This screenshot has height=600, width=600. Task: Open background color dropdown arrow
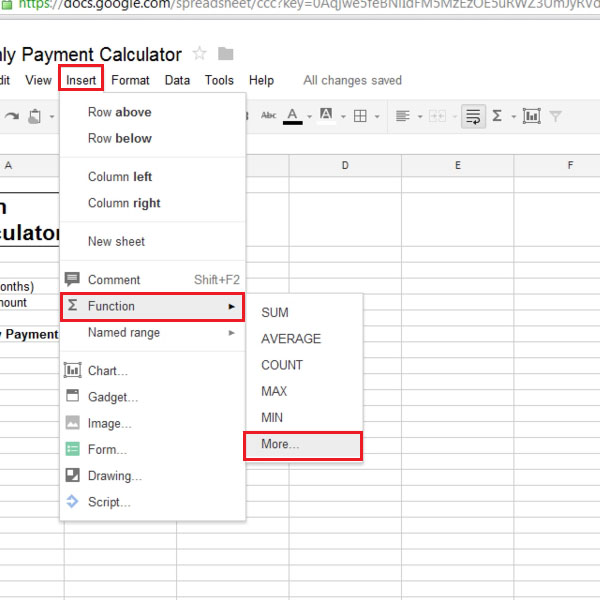[343, 116]
